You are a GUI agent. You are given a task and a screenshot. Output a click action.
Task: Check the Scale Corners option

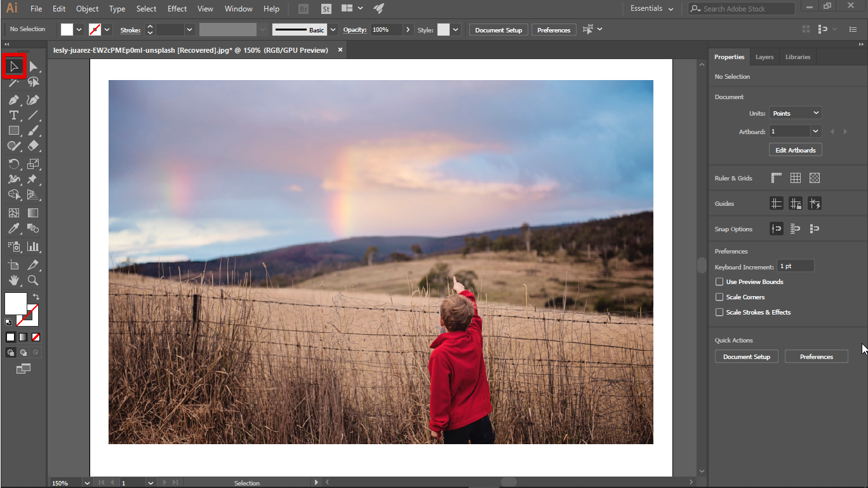[719, 297]
